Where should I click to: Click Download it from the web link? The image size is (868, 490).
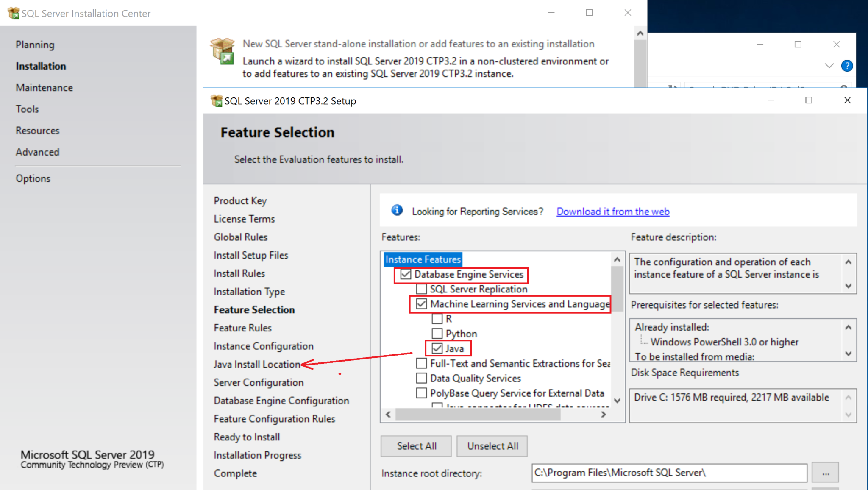613,212
